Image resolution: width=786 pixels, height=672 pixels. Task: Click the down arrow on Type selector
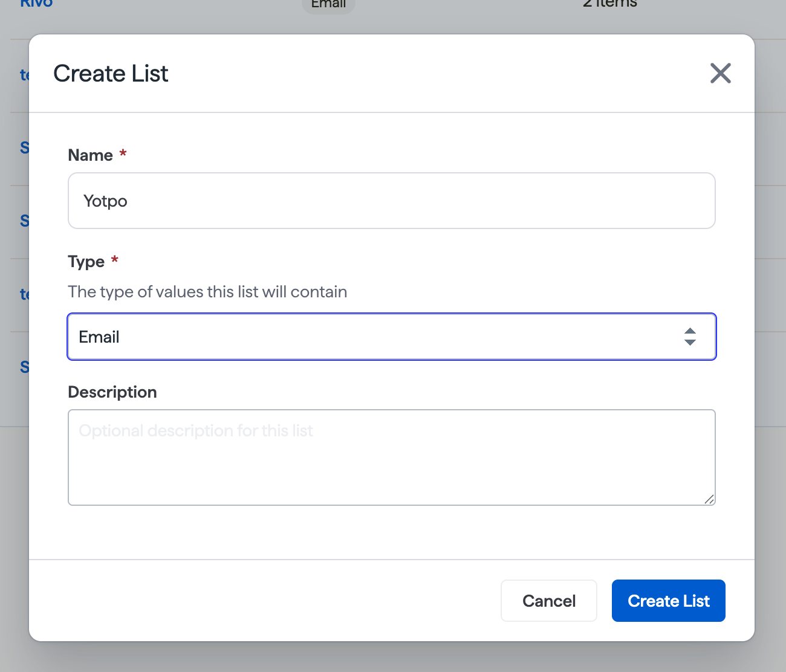[x=690, y=342]
